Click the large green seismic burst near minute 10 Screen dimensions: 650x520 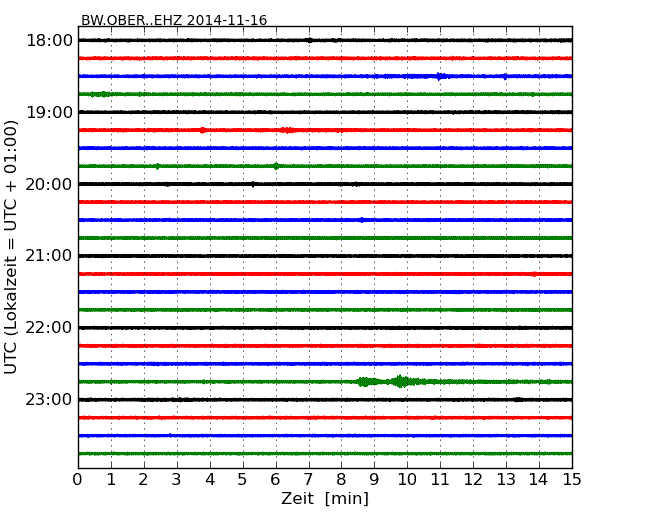(x=401, y=381)
